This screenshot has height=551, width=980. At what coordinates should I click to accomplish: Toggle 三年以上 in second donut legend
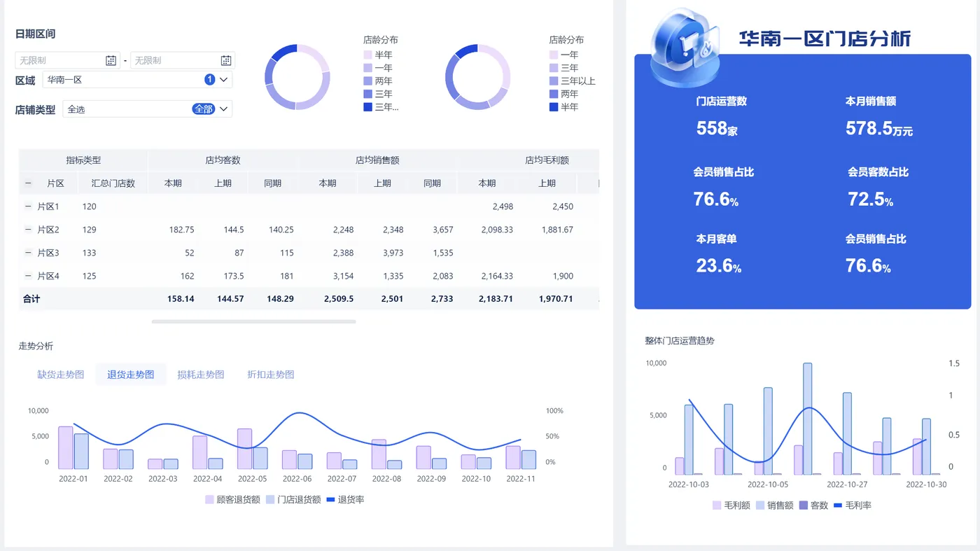click(x=573, y=81)
